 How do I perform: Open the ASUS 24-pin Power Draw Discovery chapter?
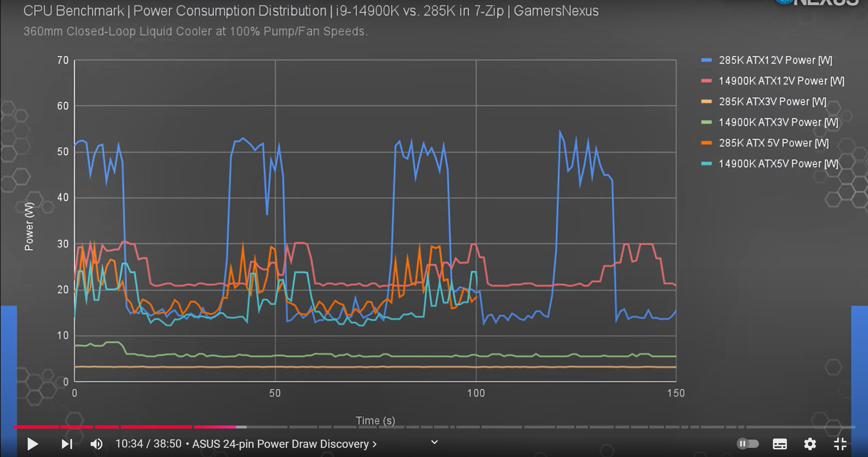point(280,444)
